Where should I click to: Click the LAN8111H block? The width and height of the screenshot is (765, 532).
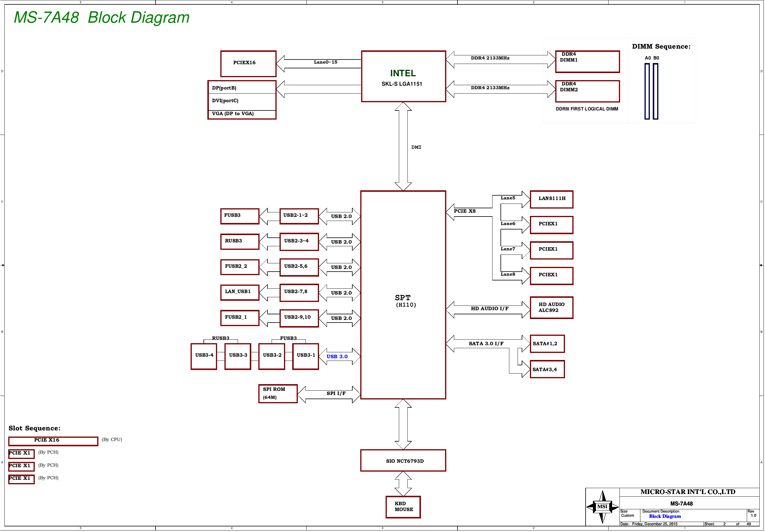tap(551, 199)
